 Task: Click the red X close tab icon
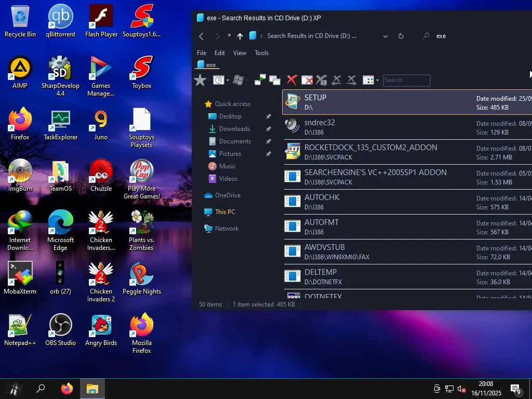point(292,80)
